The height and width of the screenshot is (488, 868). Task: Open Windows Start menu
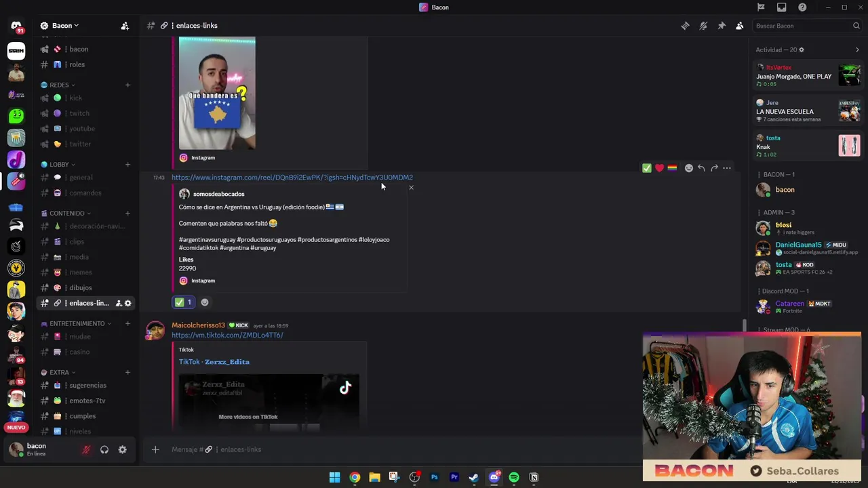coord(334,477)
